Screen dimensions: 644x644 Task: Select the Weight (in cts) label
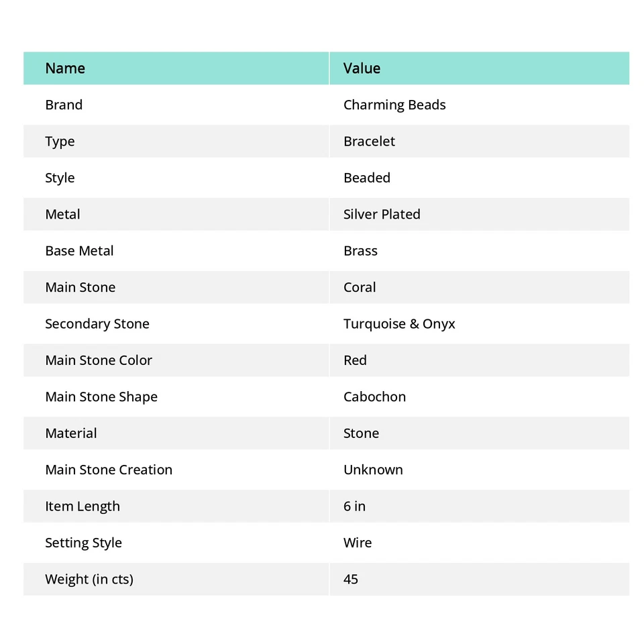89,579
